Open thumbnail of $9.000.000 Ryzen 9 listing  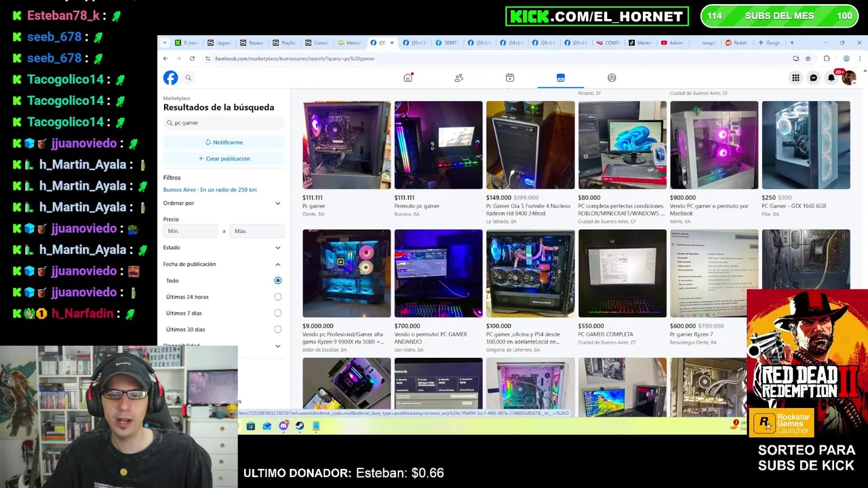coord(347,273)
